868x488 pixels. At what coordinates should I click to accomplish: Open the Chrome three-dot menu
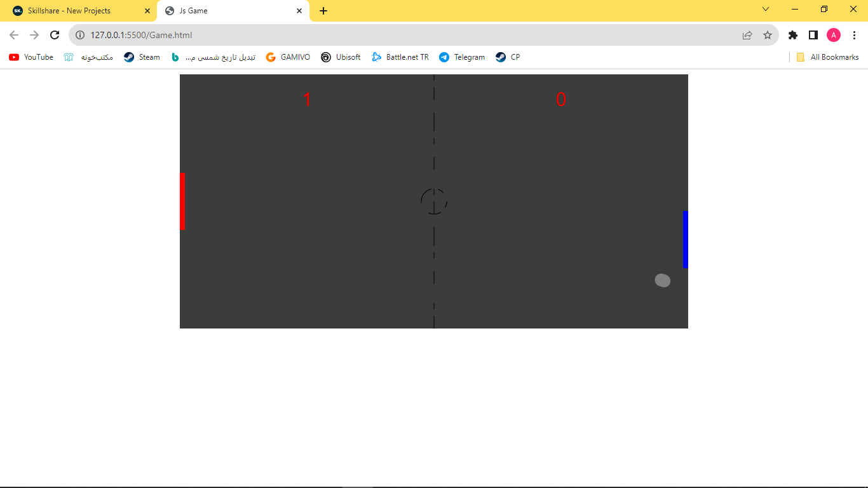[854, 35]
